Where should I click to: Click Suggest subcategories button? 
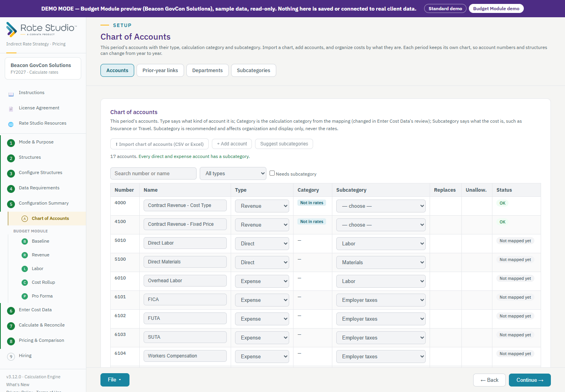coord(284,144)
